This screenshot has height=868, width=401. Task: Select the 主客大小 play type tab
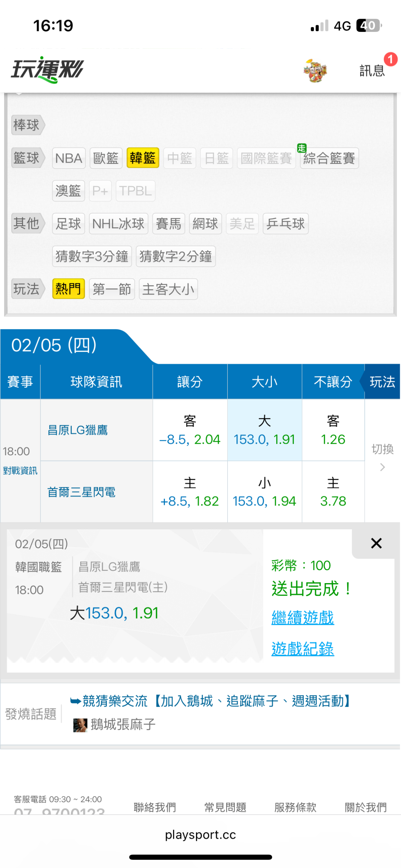(x=168, y=289)
